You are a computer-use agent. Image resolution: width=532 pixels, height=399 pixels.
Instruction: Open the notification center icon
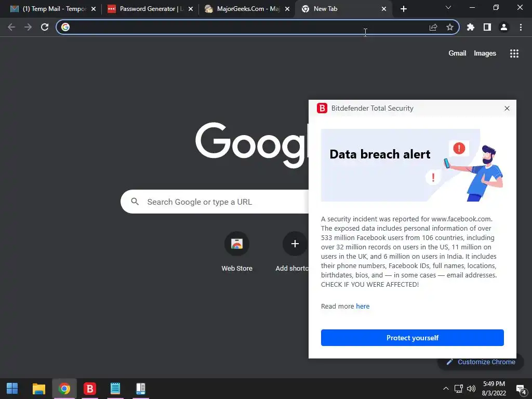pos(521,389)
